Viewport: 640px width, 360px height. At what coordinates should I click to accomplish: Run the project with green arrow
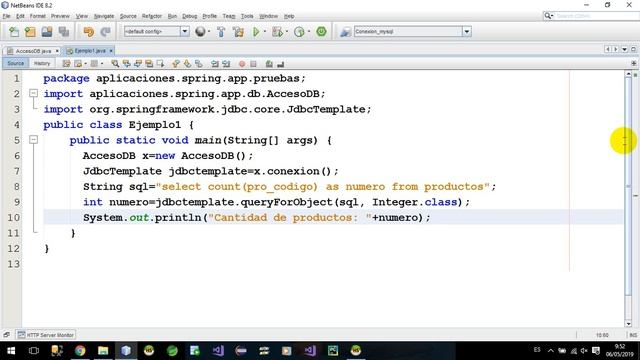[x=256, y=31]
